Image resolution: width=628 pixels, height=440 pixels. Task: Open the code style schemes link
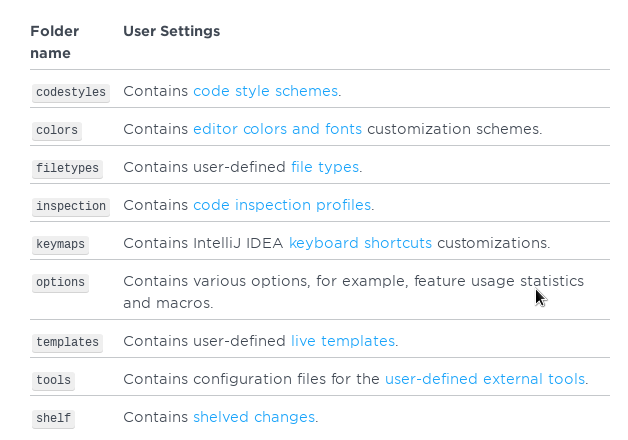(265, 91)
